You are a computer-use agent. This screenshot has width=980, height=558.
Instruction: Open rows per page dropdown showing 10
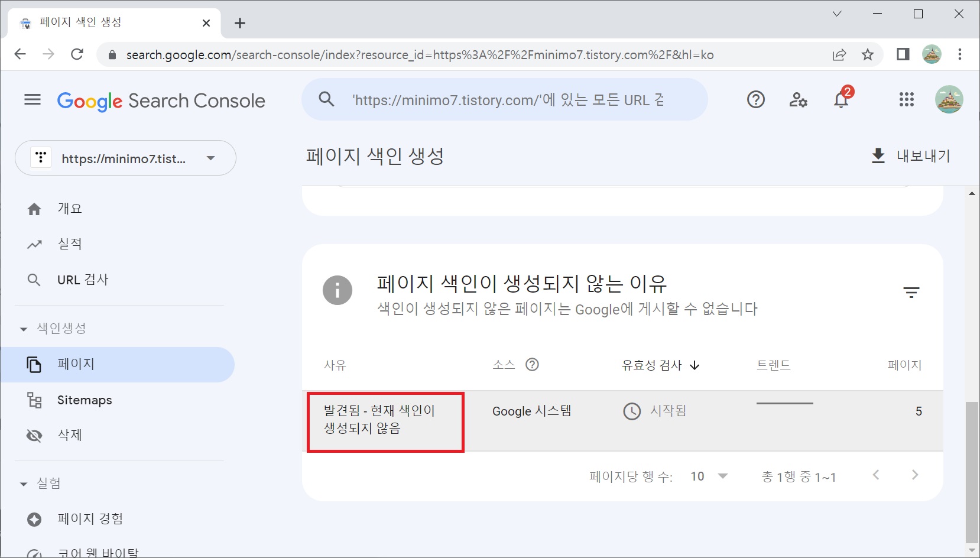709,476
